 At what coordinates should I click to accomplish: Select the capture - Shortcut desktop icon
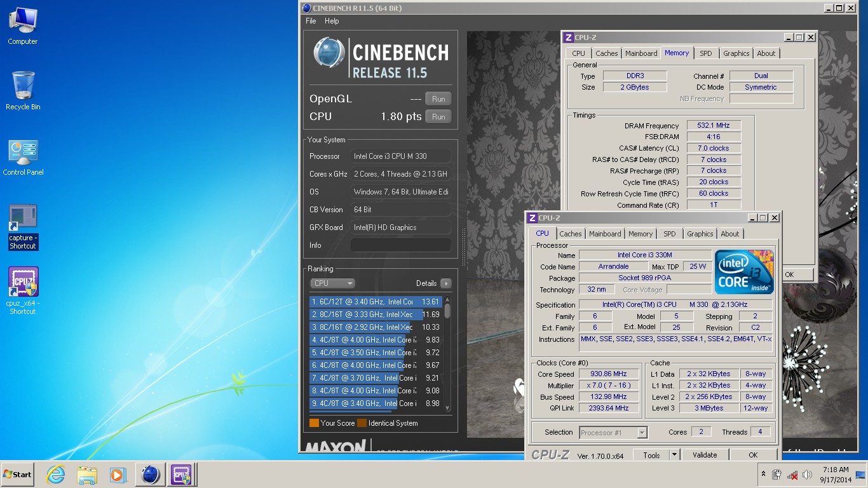coord(23,226)
